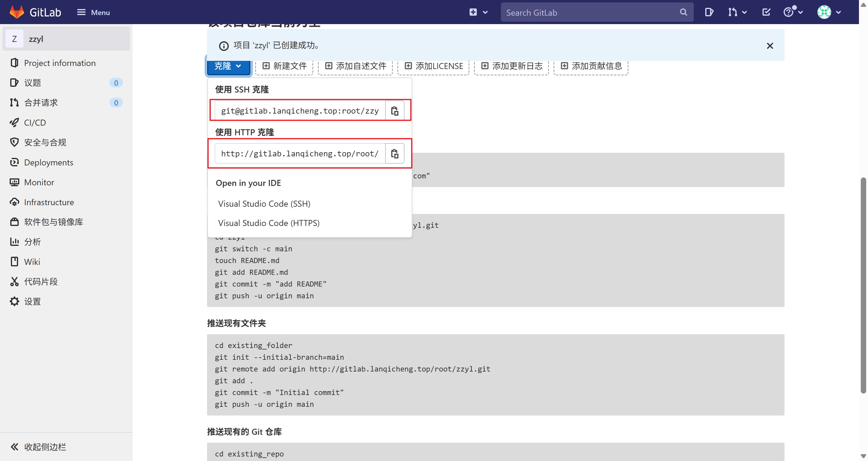The height and width of the screenshot is (461, 868).
Task: Expand the merge requests dropdown arrow
Action: coord(745,12)
